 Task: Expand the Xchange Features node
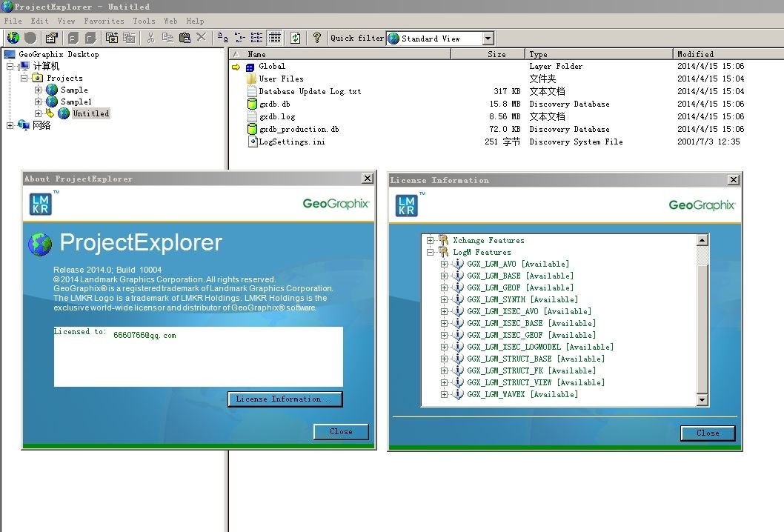pos(430,241)
